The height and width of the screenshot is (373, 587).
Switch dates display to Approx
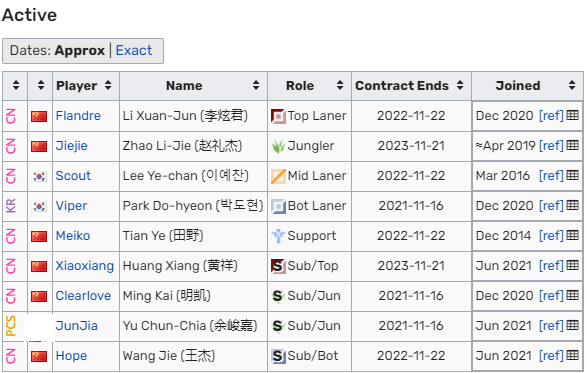80,51
